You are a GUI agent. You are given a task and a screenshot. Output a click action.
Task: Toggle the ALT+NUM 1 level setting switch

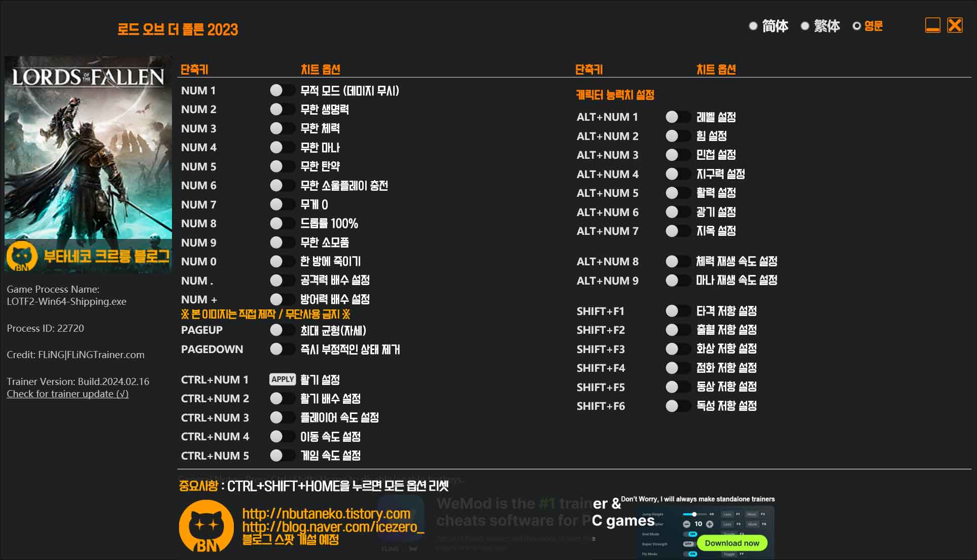[678, 117]
